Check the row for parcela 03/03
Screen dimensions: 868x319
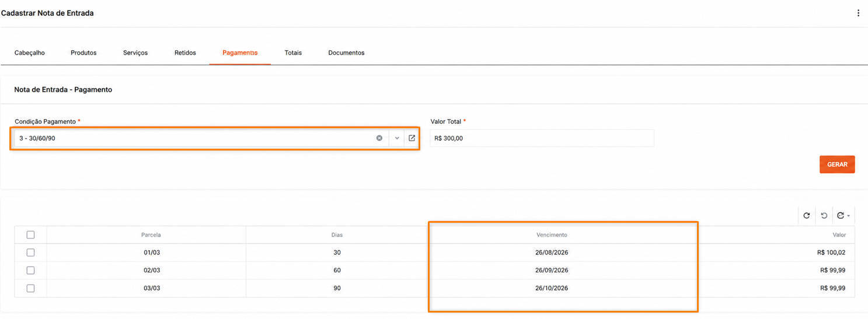point(31,289)
